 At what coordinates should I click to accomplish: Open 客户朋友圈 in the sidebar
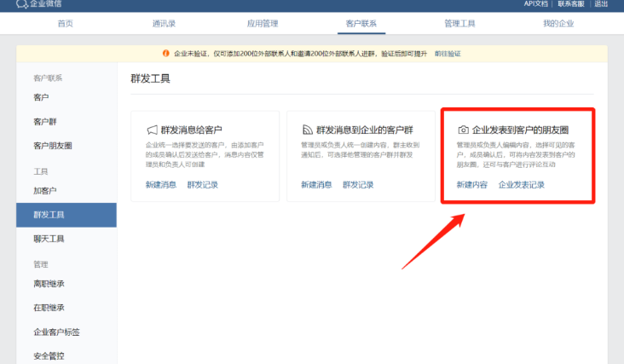53,146
